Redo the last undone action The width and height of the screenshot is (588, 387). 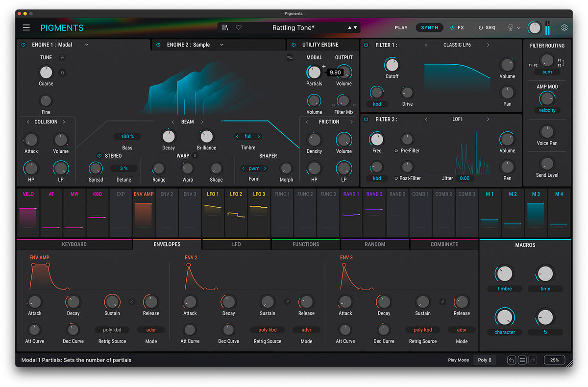point(533,360)
